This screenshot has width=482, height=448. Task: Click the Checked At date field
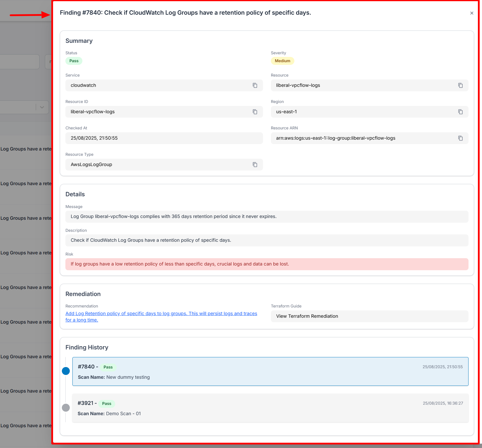[x=164, y=138]
